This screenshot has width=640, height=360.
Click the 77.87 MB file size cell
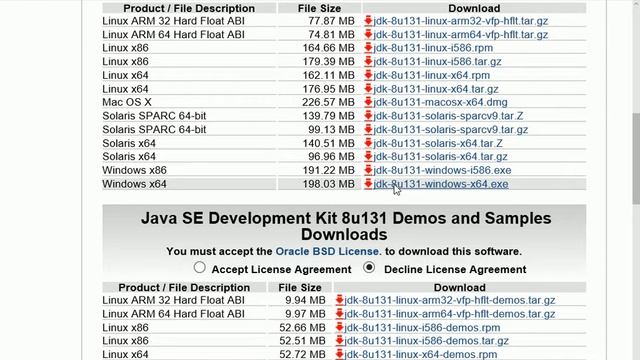coord(320,21)
